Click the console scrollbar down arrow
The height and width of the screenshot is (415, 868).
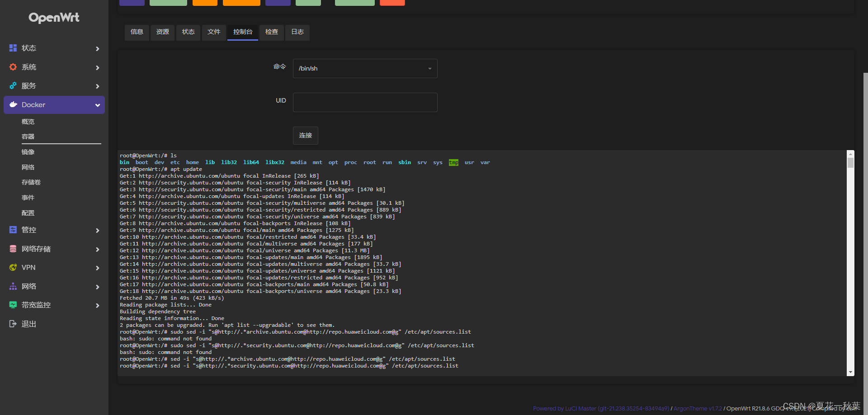click(851, 372)
